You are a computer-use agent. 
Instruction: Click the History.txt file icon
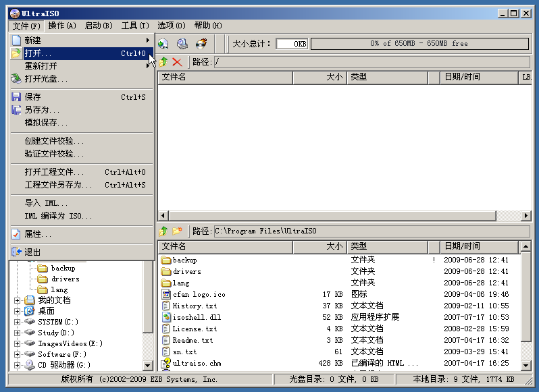coord(166,306)
